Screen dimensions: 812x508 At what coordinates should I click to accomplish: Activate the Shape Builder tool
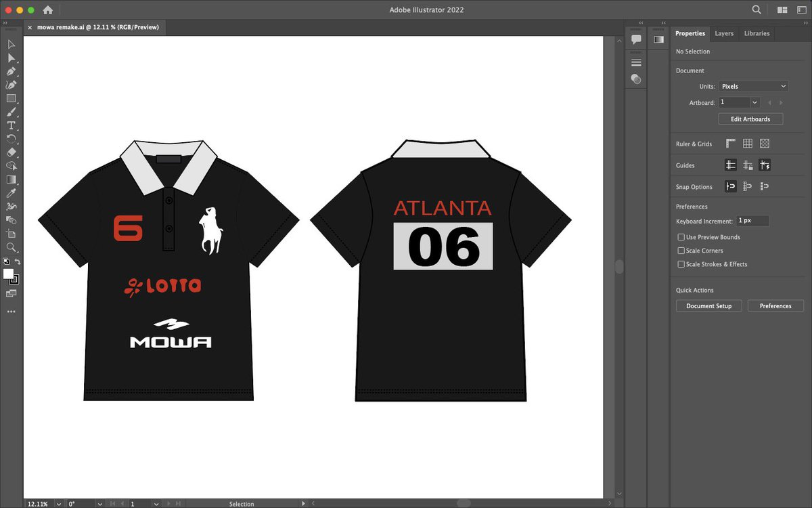click(x=12, y=166)
